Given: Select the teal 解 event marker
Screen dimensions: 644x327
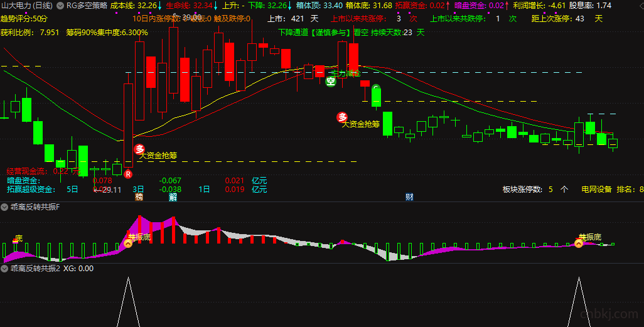Looking at the screenshot, I should (173, 197).
